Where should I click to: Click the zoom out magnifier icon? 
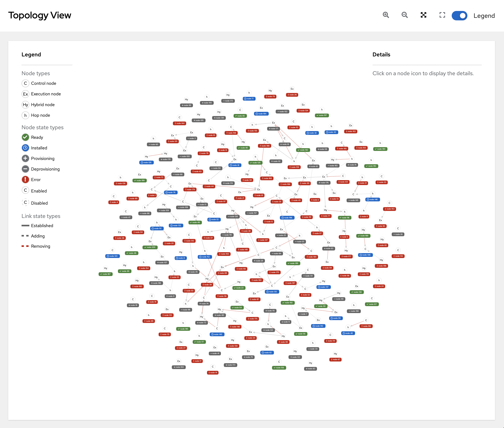(x=405, y=15)
